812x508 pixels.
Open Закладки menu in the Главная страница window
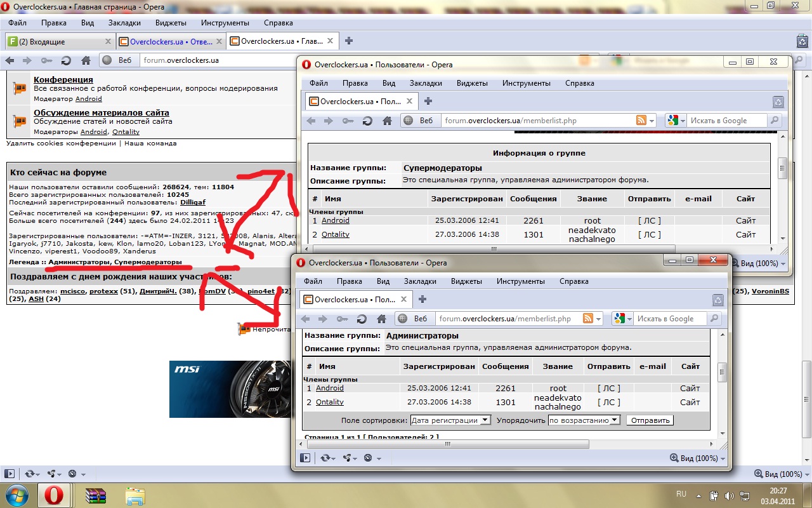[x=125, y=23]
